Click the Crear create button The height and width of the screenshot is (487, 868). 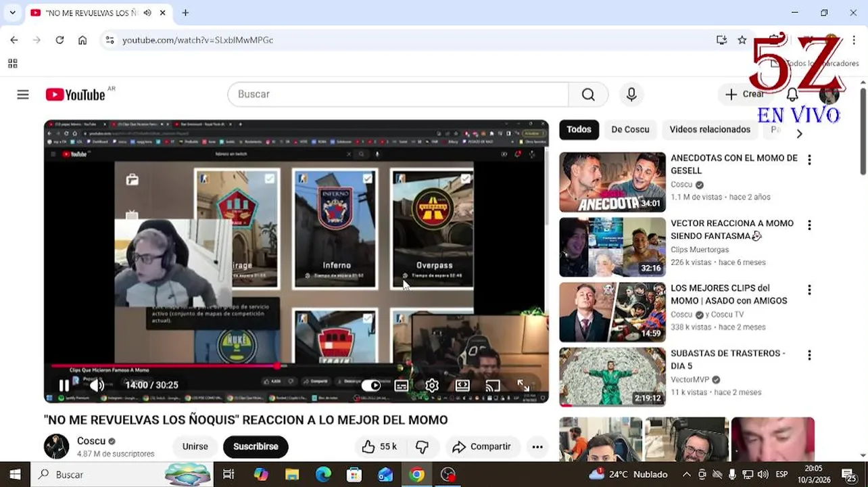pyautogui.click(x=744, y=95)
